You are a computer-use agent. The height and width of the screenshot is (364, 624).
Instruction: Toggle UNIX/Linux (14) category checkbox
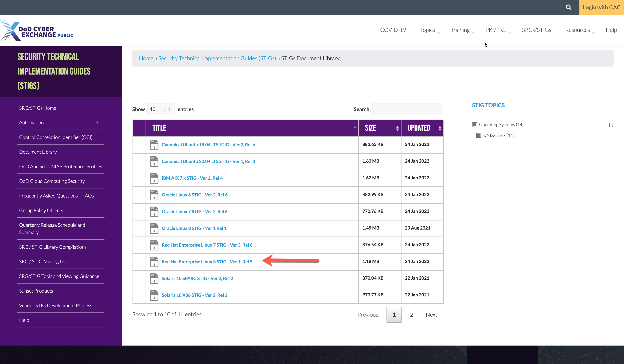click(x=478, y=135)
